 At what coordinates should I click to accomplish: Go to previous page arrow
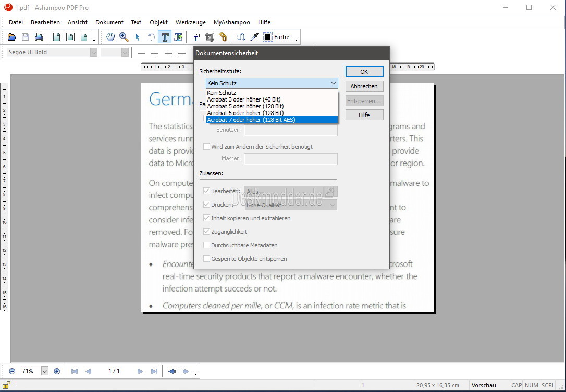click(x=88, y=371)
